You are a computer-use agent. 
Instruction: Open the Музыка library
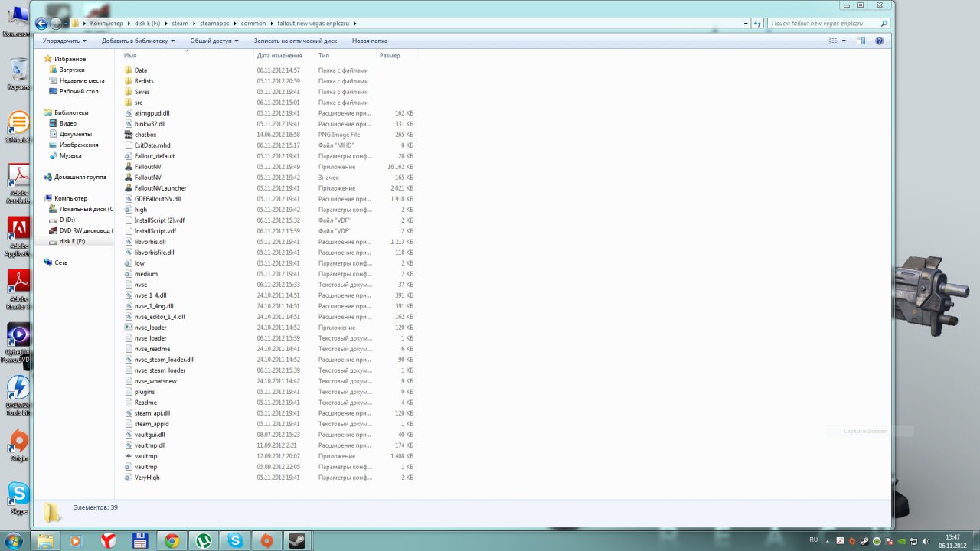(70, 155)
